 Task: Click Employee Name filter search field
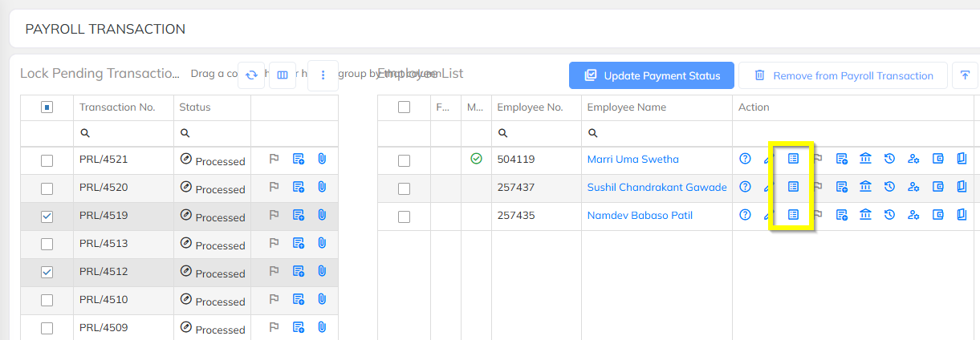click(x=657, y=132)
